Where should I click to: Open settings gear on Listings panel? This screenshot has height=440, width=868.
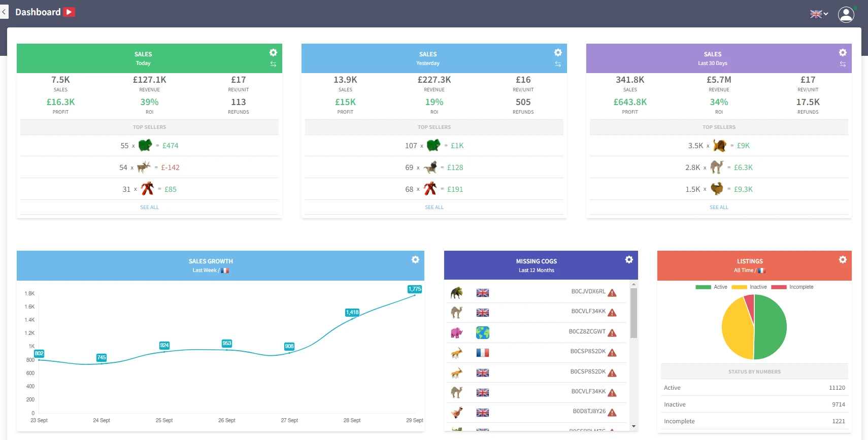tap(843, 259)
